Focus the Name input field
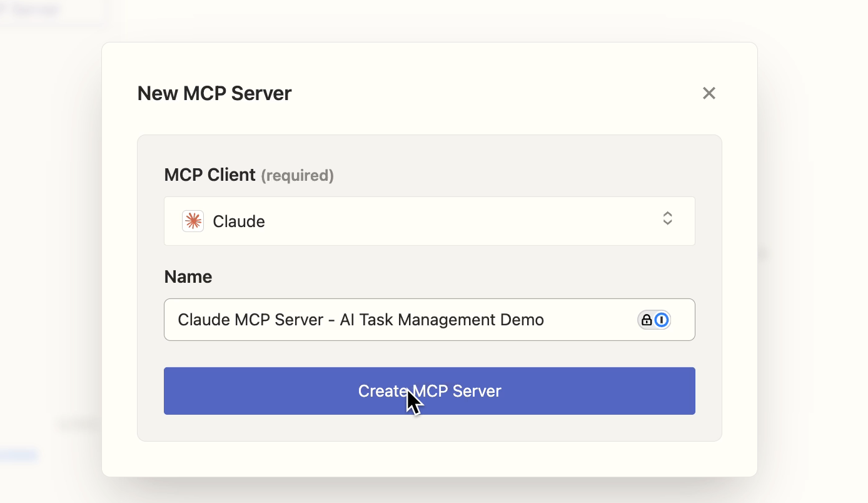The width and height of the screenshot is (868, 503). tap(429, 320)
